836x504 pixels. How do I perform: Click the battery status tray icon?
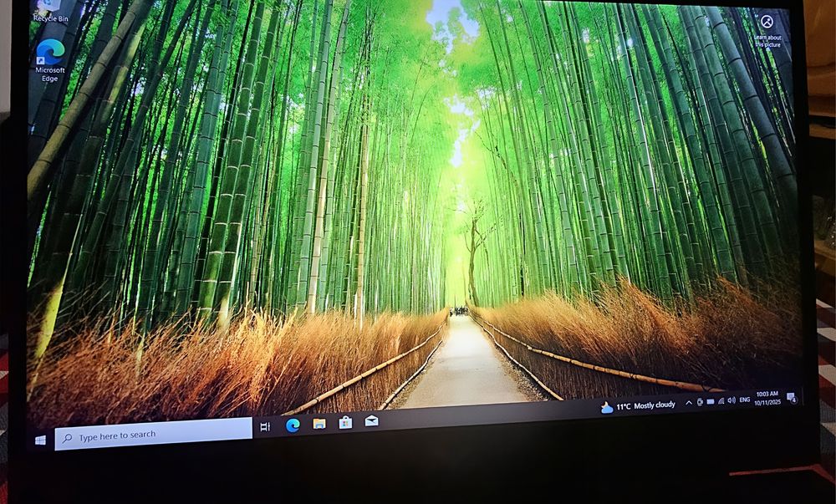click(x=710, y=402)
